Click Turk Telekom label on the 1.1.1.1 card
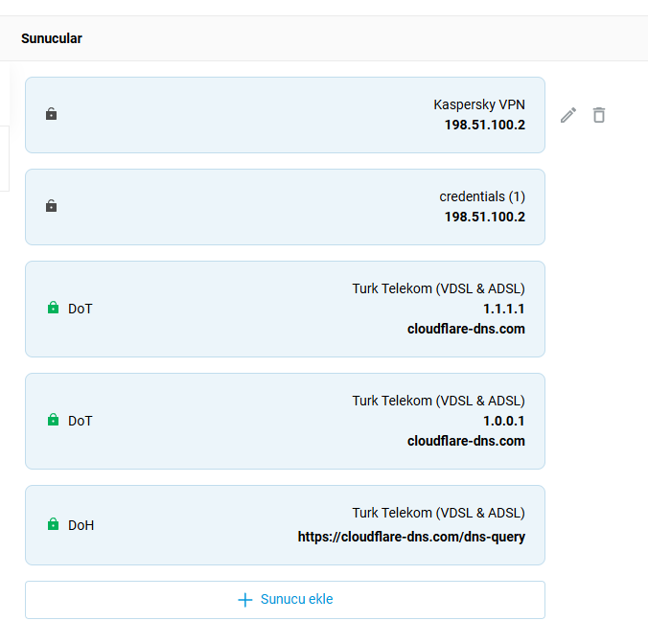This screenshot has width=648, height=644. point(438,288)
